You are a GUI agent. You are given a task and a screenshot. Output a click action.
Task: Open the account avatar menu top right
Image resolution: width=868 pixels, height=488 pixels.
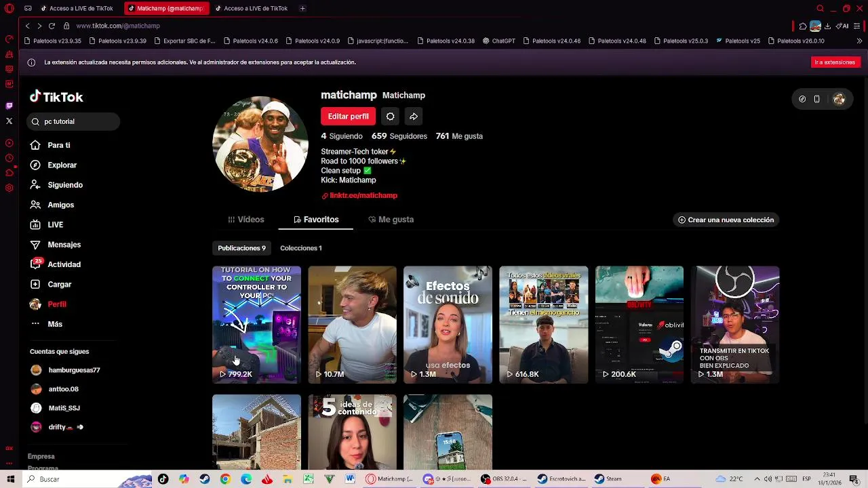[x=839, y=99]
